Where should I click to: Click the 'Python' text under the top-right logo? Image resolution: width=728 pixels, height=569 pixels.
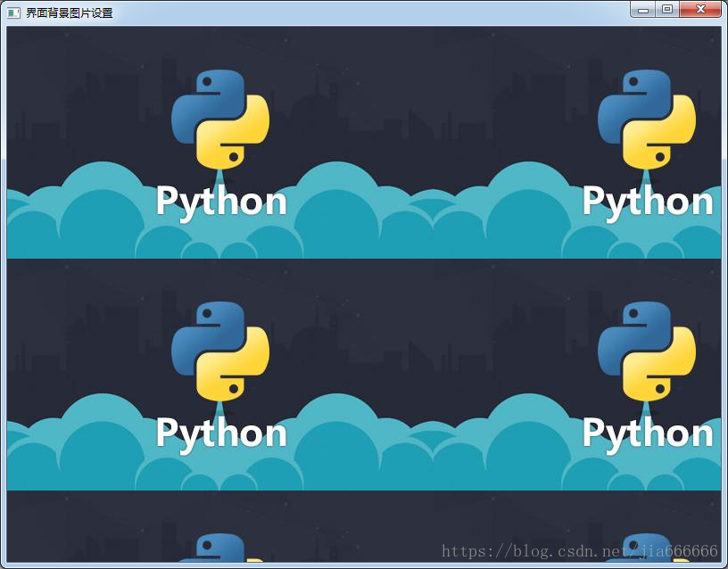[649, 201]
